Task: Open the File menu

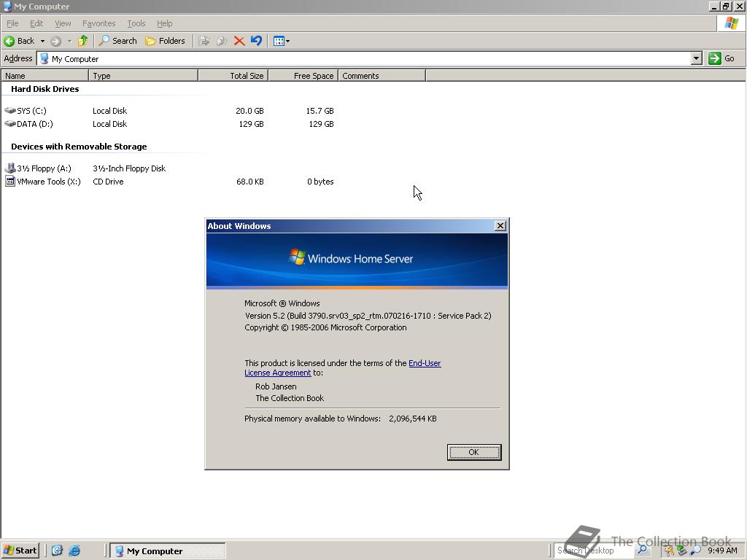Action: pyautogui.click(x=12, y=23)
